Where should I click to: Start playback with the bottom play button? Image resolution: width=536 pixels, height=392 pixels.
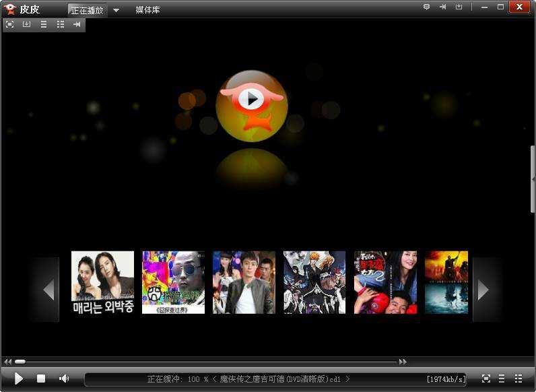coord(19,379)
